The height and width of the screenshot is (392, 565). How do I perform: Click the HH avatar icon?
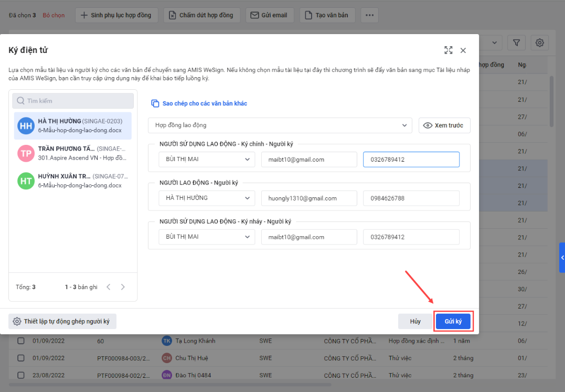pos(26,126)
